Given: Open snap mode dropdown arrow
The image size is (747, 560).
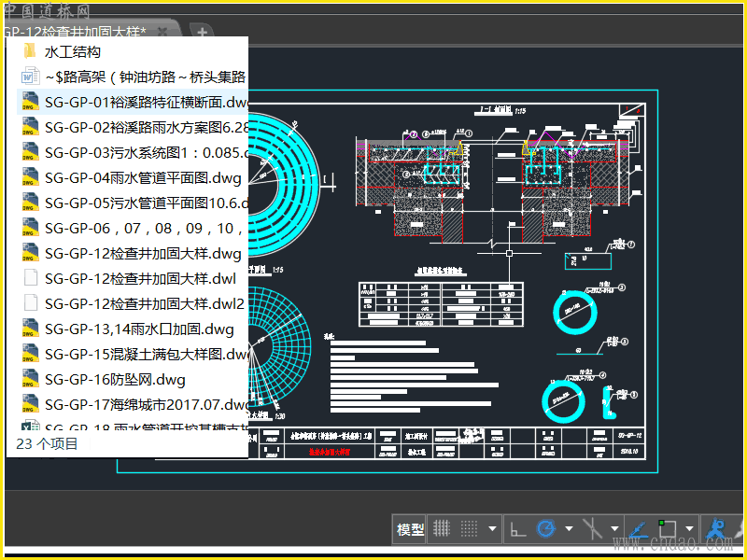Looking at the screenshot, I should (x=492, y=529).
